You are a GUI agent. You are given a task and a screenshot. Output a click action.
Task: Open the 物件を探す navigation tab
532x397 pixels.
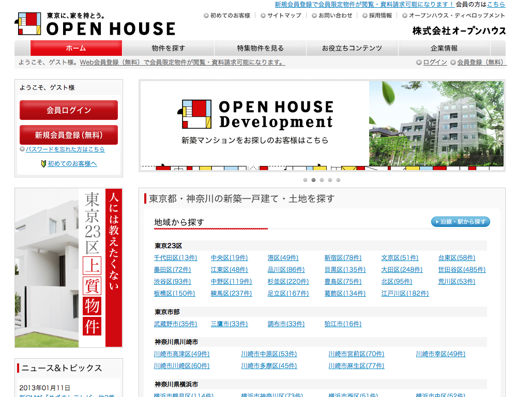(168, 48)
